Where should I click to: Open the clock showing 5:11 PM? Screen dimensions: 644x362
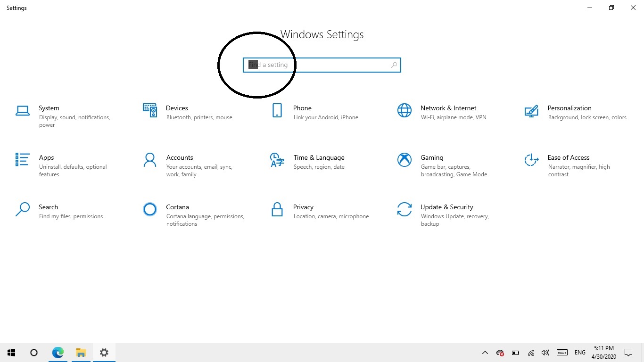pyautogui.click(x=604, y=353)
